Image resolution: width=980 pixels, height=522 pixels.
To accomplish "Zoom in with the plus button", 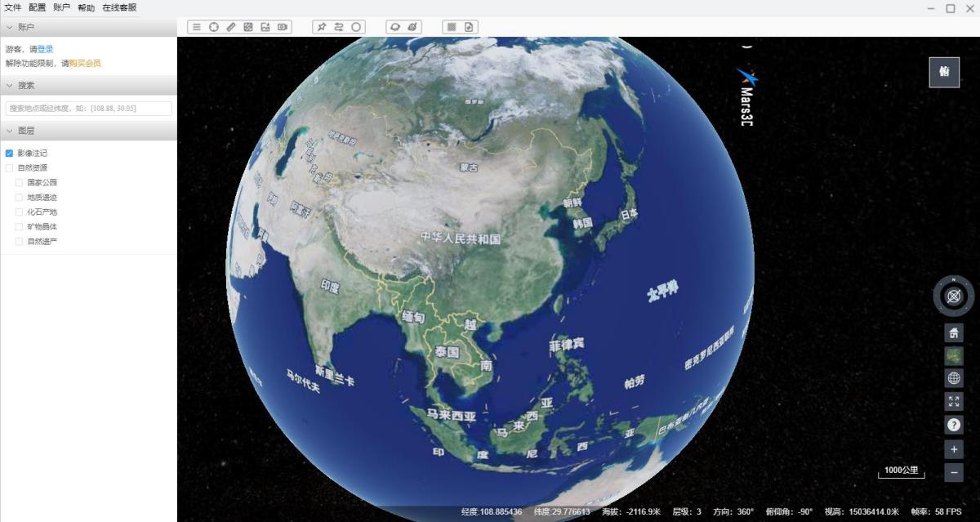I will [x=953, y=449].
